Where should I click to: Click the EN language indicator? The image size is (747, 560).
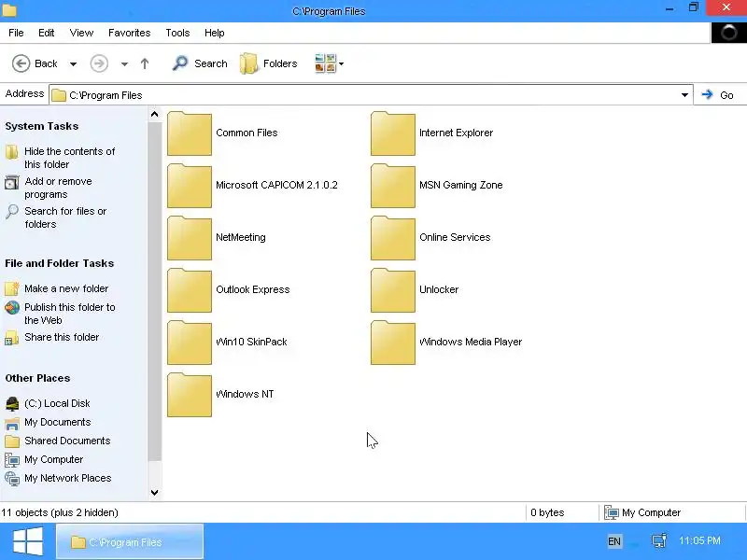[x=614, y=541]
